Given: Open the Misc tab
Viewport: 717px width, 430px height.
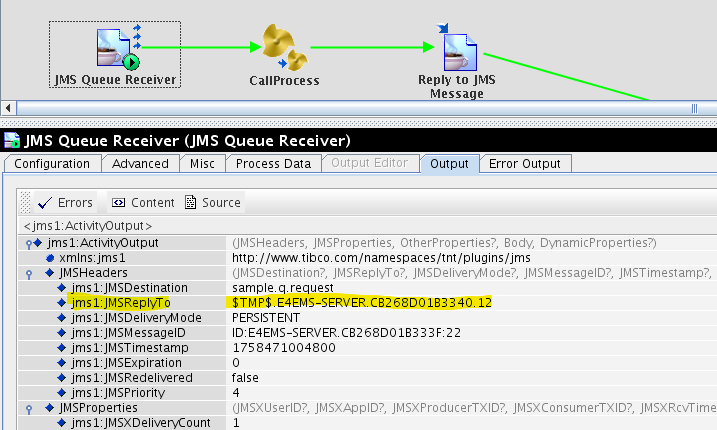Looking at the screenshot, I should 202,163.
